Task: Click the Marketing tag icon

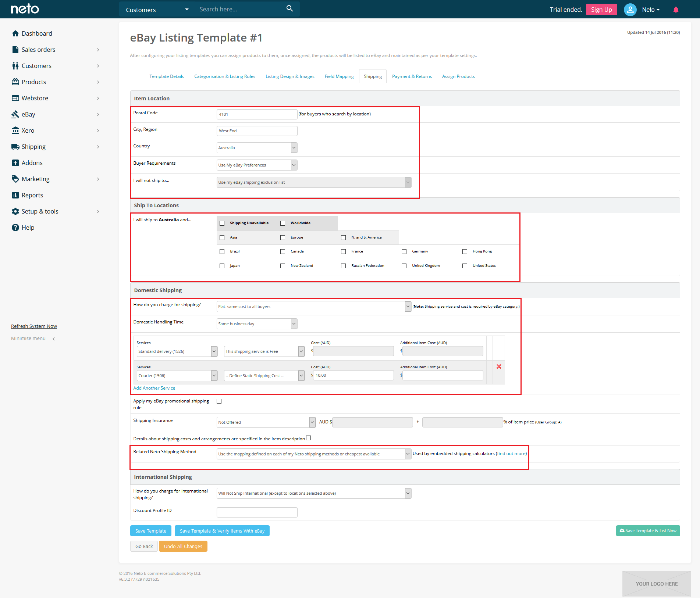Action: coord(15,179)
